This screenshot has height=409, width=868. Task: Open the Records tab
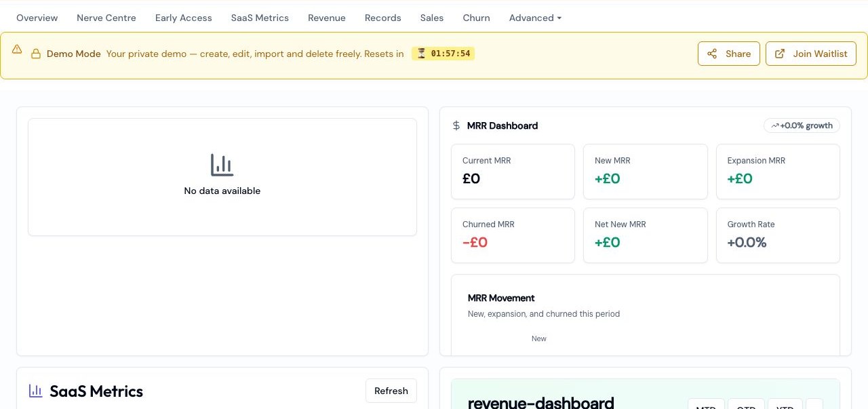383,18
